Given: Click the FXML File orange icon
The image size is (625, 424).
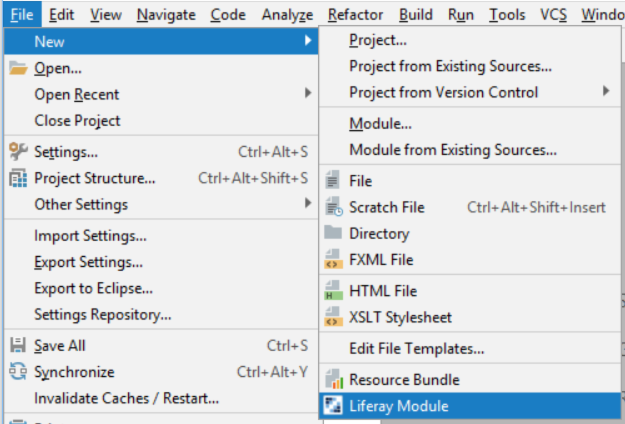Looking at the screenshot, I should pos(333,259).
